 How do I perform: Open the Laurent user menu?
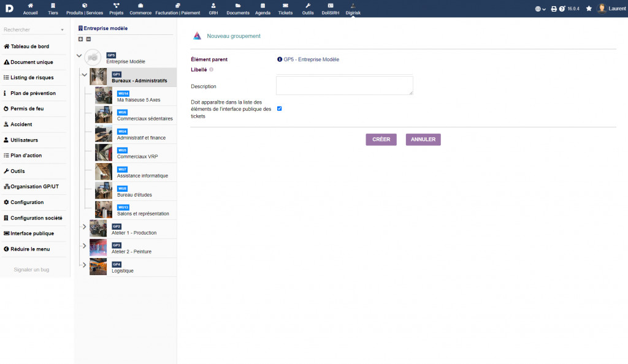611,9
